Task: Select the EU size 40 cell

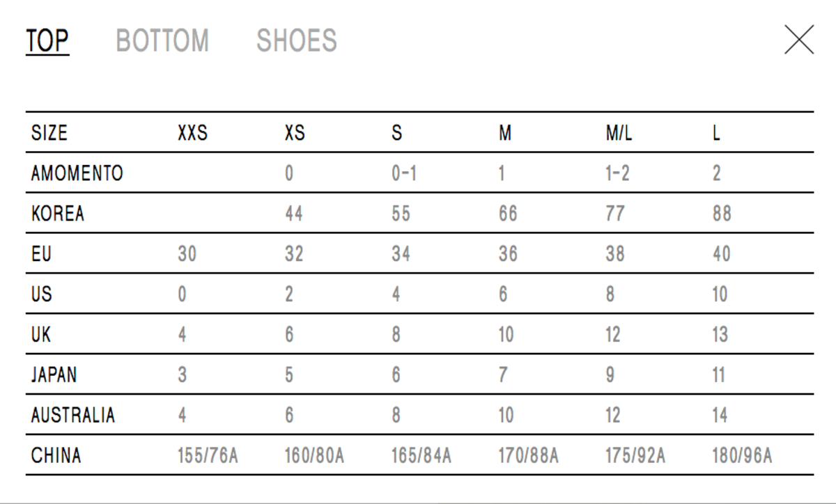Action: pyautogui.click(x=721, y=254)
